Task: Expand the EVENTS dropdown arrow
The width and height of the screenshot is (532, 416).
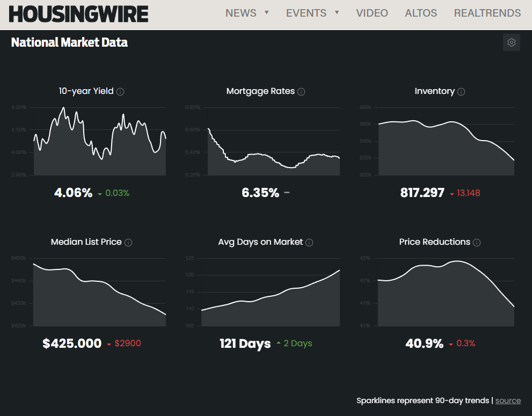Action: [x=337, y=12]
